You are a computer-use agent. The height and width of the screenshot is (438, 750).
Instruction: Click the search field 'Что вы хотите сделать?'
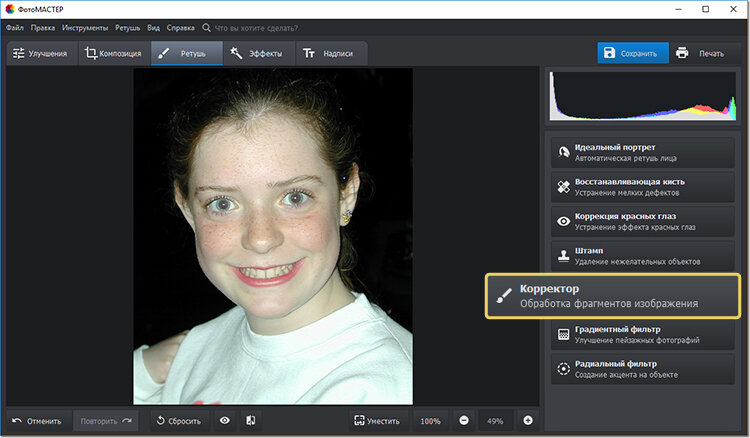tap(256, 28)
